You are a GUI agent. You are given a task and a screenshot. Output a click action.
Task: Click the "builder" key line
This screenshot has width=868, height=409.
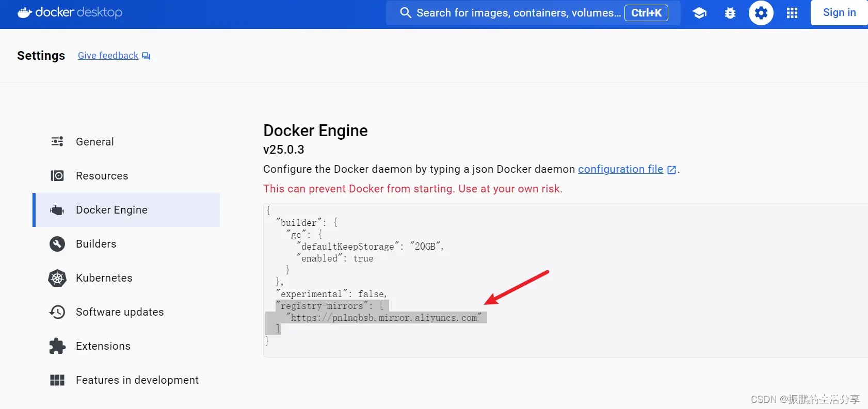[x=307, y=222]
